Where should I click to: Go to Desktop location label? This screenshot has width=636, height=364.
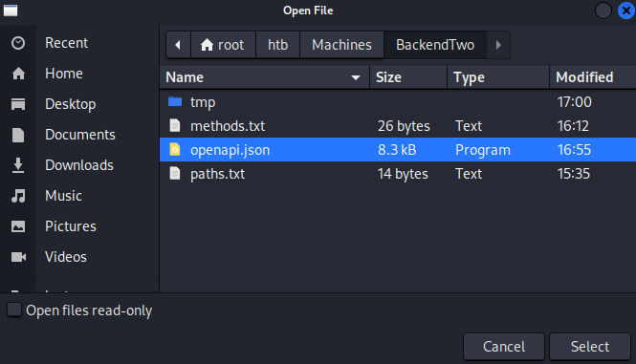[71, 104]
